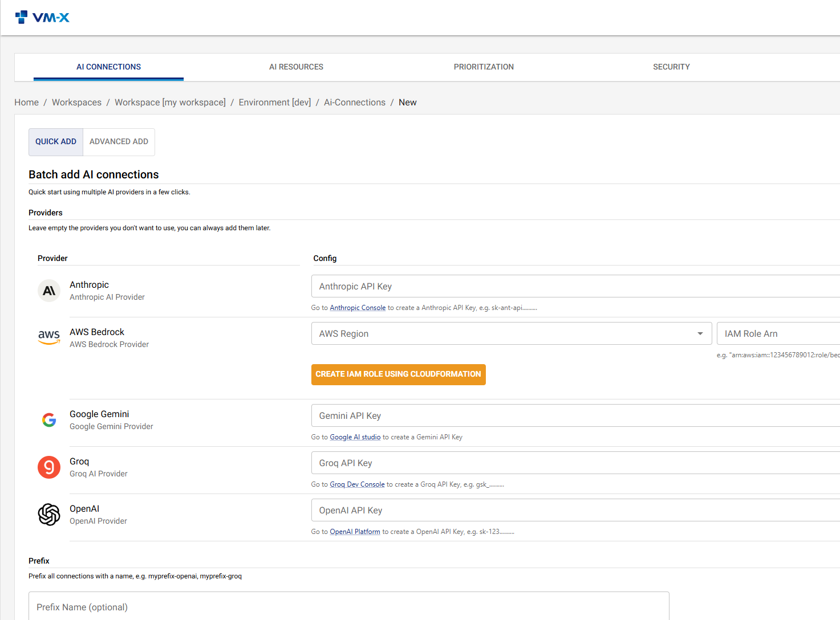Open Workspace [my workspace] breadcrumb
Viewport: 840px width, 620px height.
coord(170,103)
